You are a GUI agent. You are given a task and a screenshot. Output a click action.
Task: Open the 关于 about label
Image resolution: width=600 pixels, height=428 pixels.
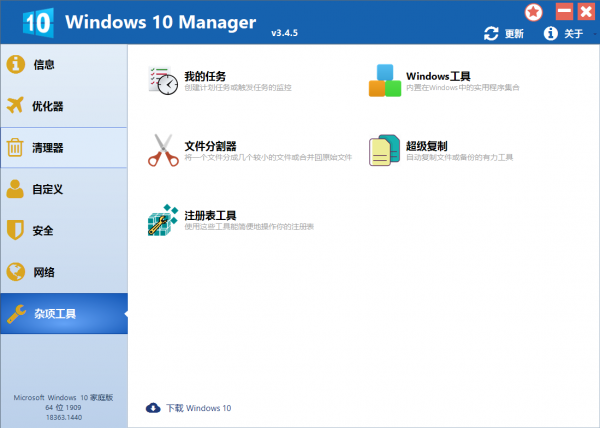573,34
